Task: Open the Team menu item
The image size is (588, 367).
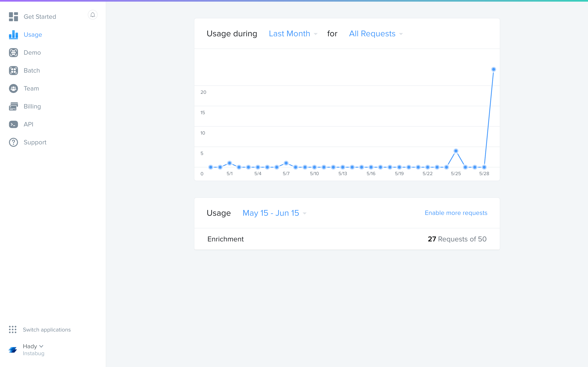Action: click(x=31, y=88)
